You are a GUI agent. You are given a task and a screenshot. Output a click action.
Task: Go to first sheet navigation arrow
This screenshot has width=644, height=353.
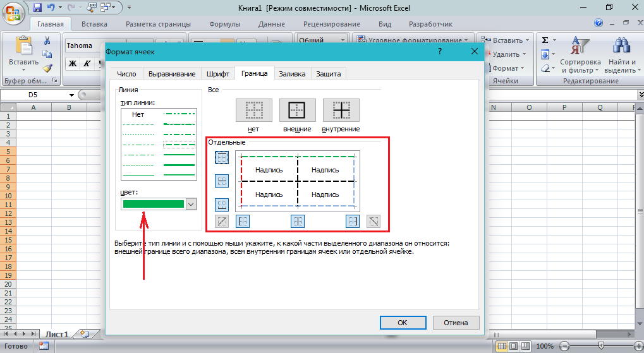(x=6, y=333)
